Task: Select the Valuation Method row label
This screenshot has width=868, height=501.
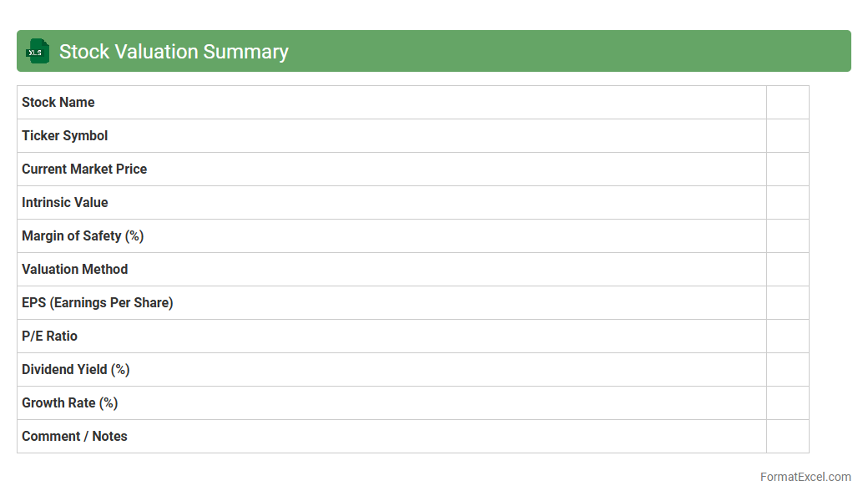Action: point(75,269)
